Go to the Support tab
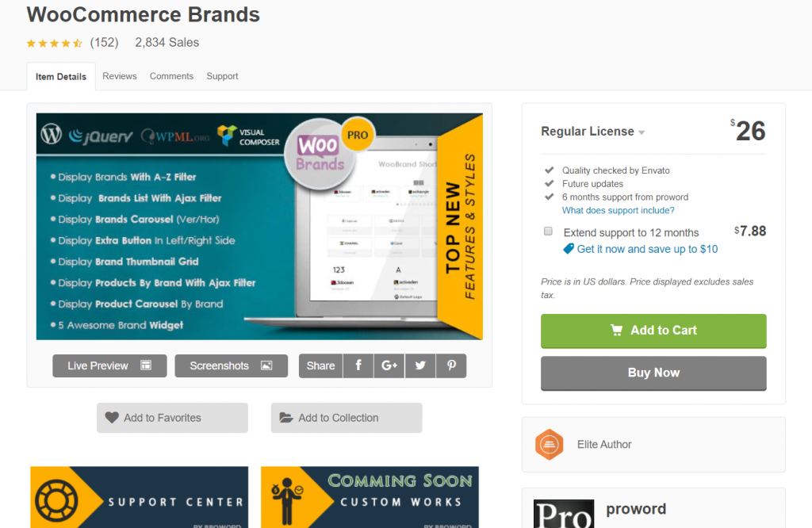Viewport: 812px width, 528px height. point(222,76)
